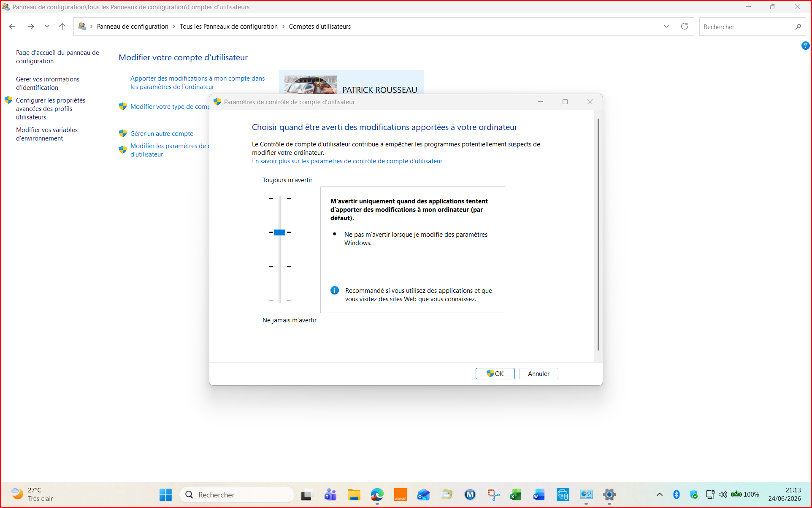Click 'Gérer un autre compte' link
The height and width of the screenshot is (508, 812).
(x=162, y=134)
